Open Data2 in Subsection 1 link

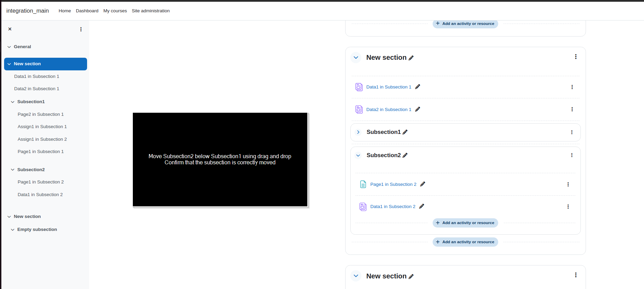coord(389,110)
